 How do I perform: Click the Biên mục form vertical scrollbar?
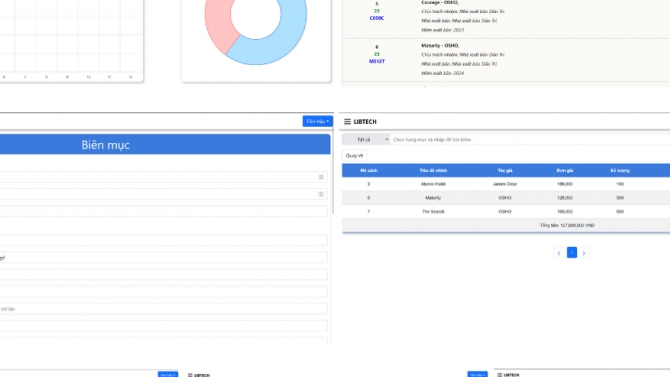pos(332,173)
